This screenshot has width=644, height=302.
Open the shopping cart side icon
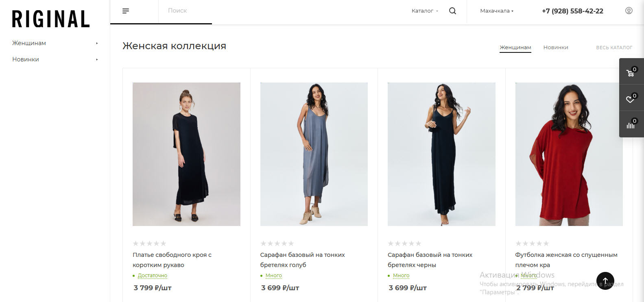[631, 72]
